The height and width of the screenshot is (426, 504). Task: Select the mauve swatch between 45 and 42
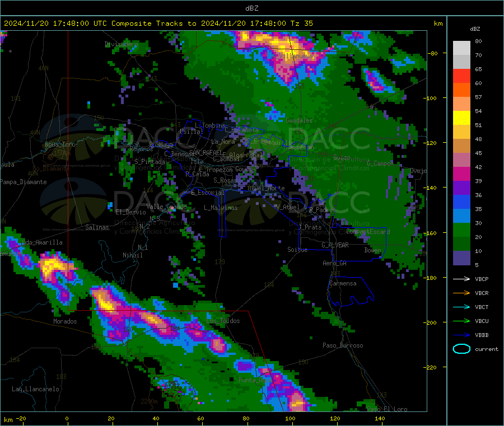pos(461,160)
